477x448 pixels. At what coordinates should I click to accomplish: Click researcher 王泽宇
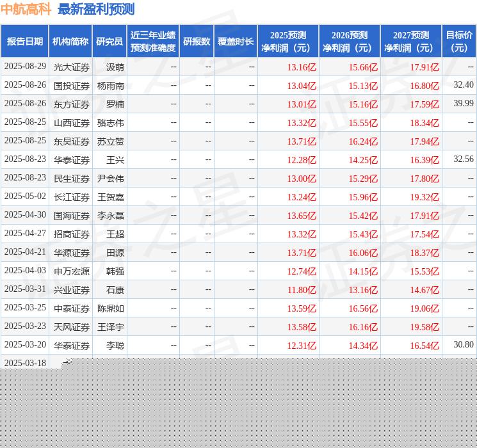tap(111, 327)
